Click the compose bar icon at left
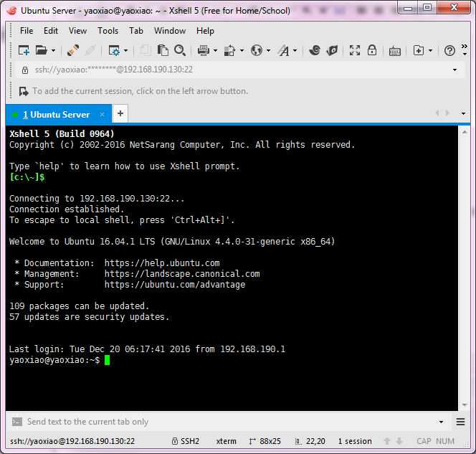The height and width of the screenshot is (454, 476). [17, 422]
